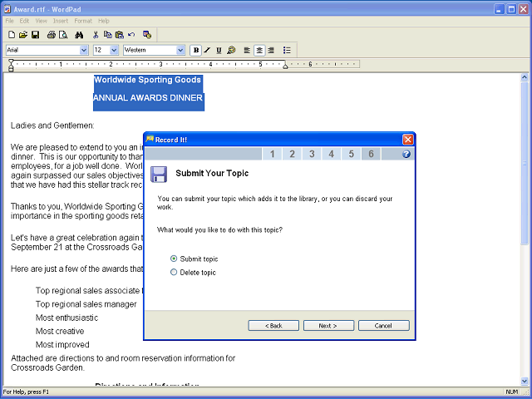Go to wizard step 5
532x399 pixels.
(x=351, y=154)
